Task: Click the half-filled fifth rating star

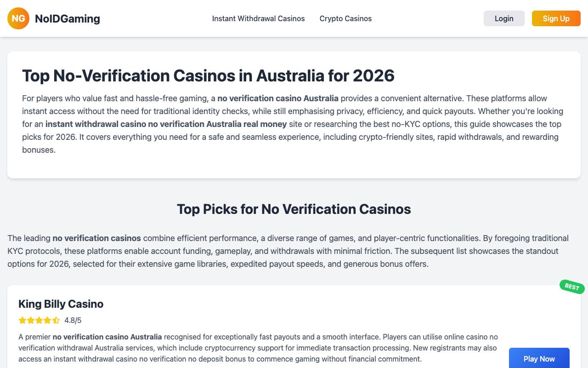Action: tap(56, 320)
